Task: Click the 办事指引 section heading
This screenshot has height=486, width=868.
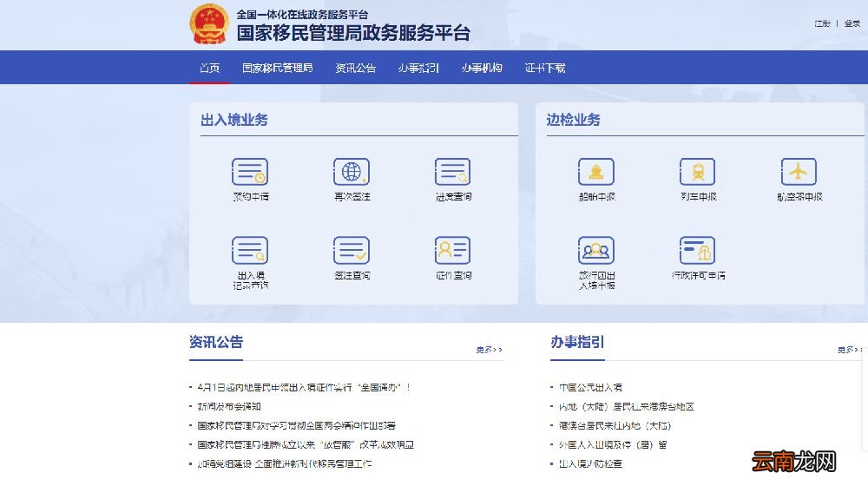Action: click(577, 342)
